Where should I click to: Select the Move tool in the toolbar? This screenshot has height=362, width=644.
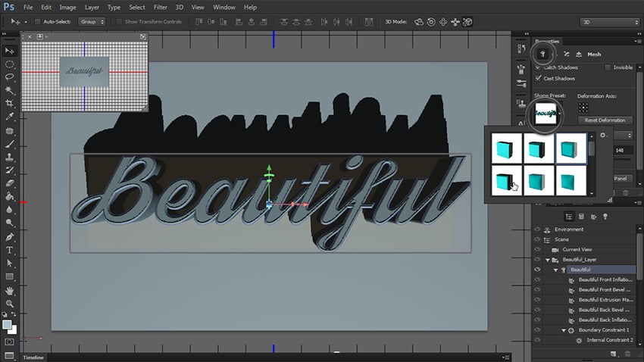click(10, 51)
